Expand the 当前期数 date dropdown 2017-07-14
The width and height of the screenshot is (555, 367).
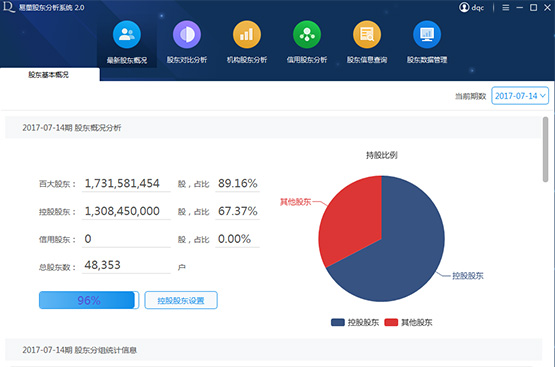tap(520, 96)
